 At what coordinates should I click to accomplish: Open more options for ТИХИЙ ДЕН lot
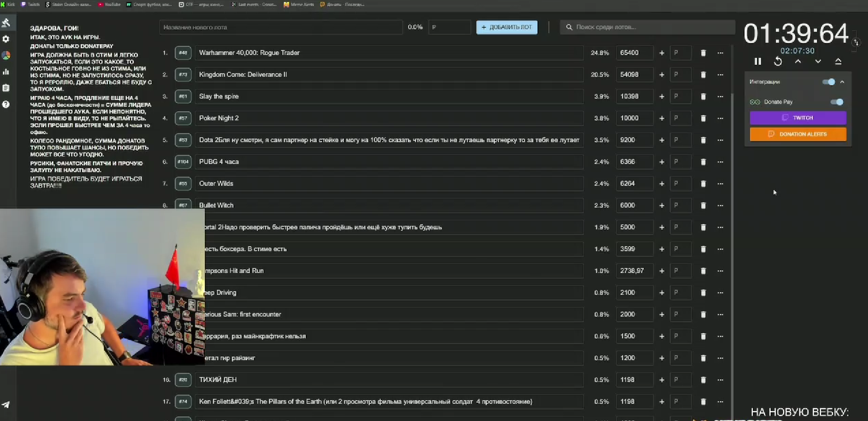pos(720,380)
